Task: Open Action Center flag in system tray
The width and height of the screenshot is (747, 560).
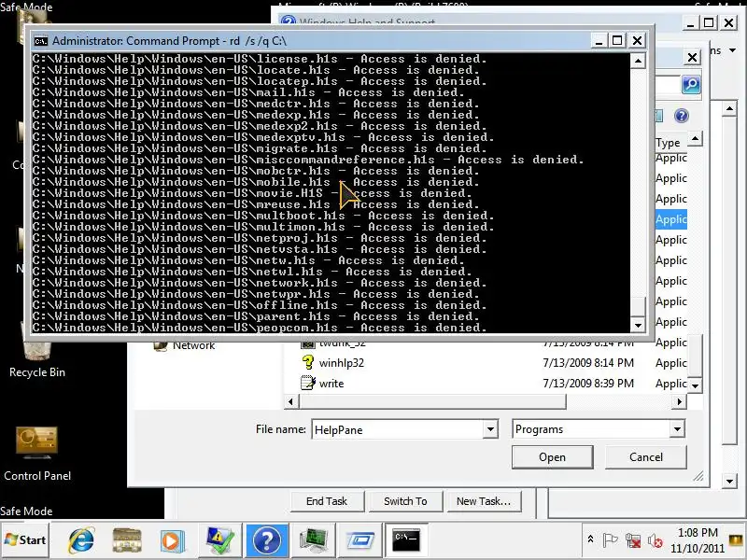Action: click(610, 540)
